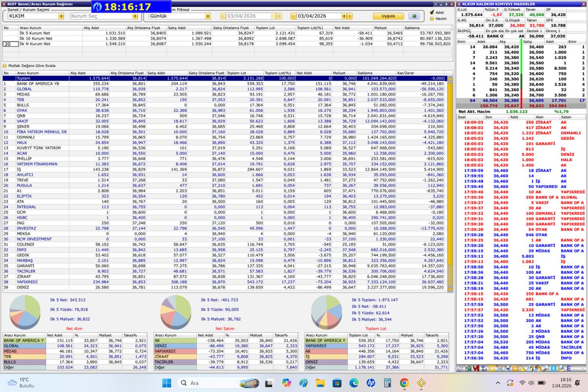Click the 18:09:05 trade row
Viewport: 588px width, 392px height.
click(521, 122)
